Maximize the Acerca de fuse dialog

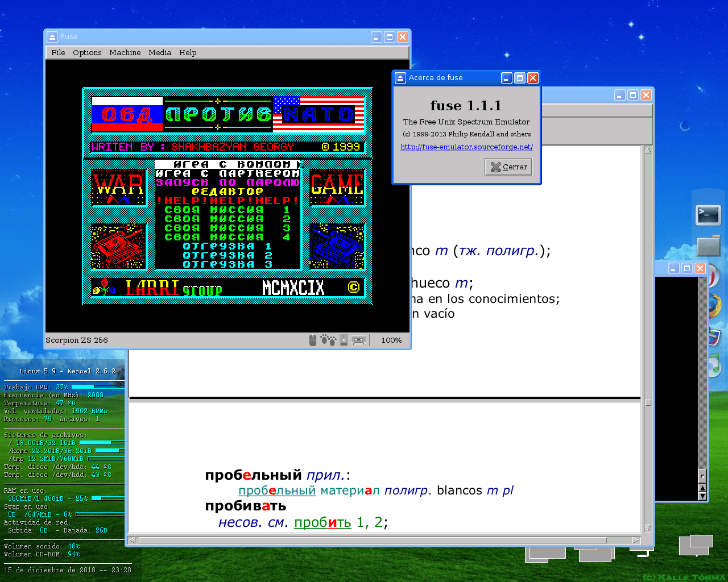coord(520,78)
